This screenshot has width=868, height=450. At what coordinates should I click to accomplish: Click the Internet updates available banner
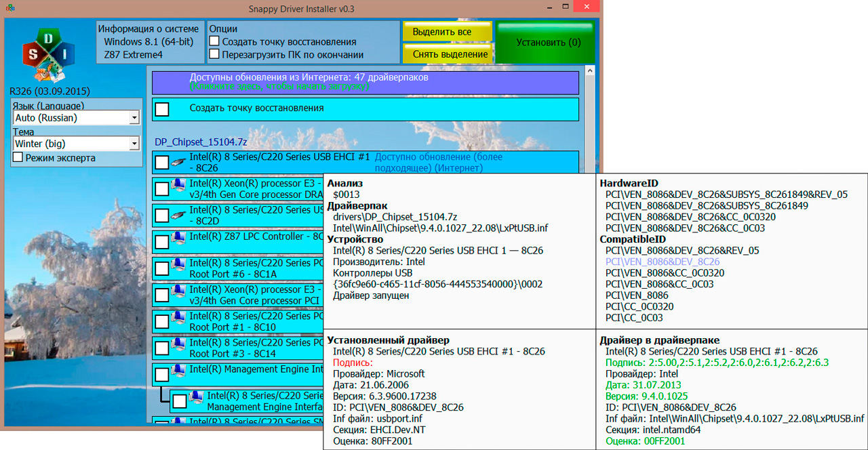coord(365,82)
